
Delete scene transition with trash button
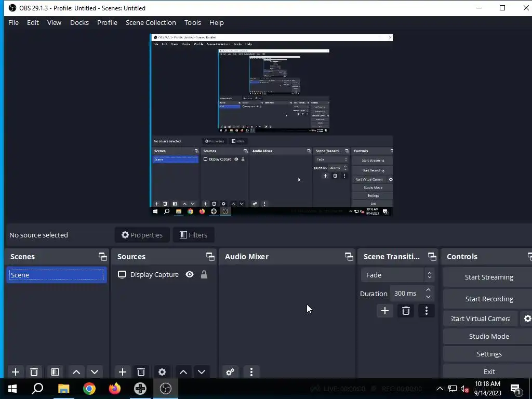pos(406,311)
